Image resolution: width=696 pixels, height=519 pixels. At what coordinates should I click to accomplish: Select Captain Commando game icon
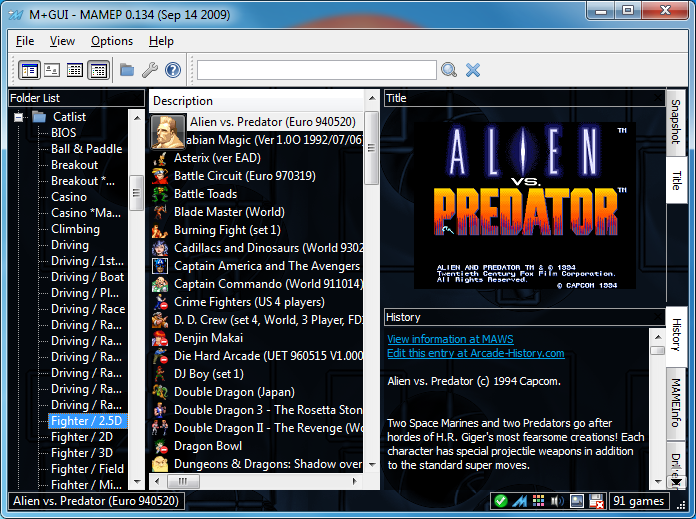point(160,284)
